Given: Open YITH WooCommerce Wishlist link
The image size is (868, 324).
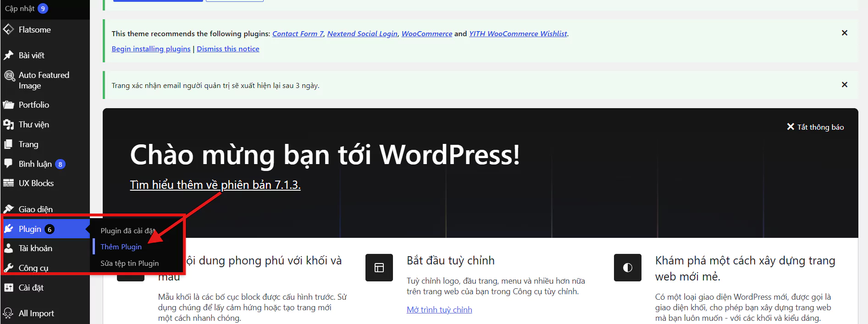Looking at the screenshot, I should click(518, 33).
